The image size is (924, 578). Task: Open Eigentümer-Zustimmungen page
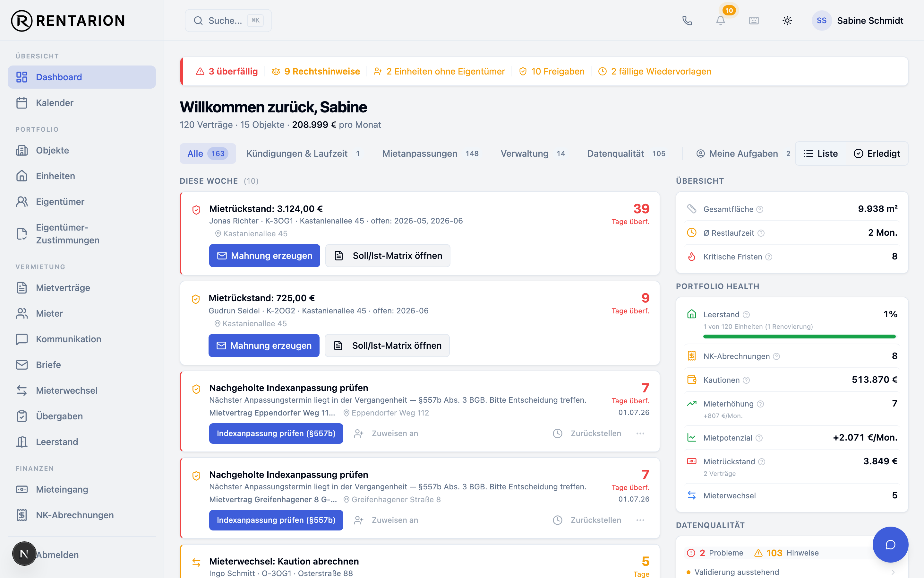pos(82,233)
